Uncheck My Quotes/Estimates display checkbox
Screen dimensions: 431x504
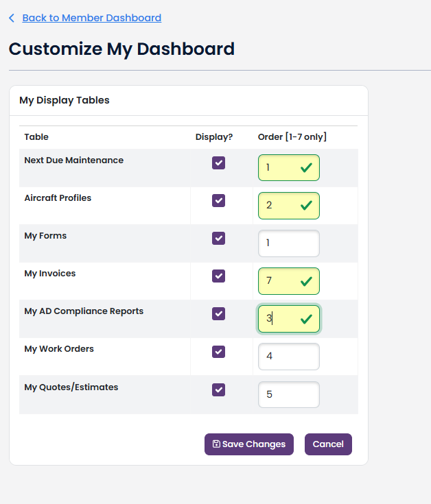point(218,390)
